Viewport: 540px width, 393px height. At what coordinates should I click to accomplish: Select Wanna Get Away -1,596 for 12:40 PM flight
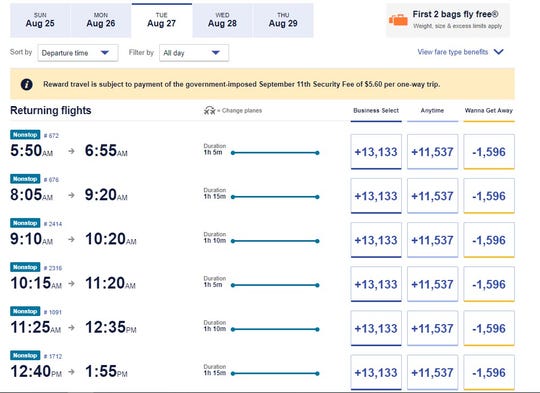coord(489,372)
